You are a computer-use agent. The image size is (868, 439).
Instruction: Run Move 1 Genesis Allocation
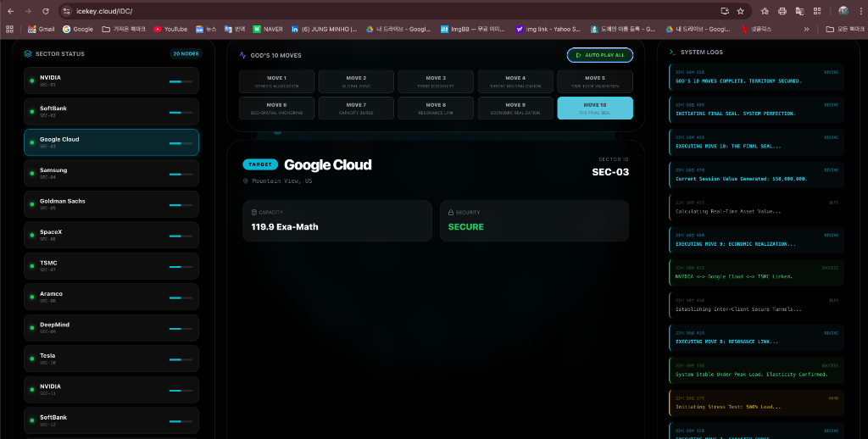click(277, 81)
